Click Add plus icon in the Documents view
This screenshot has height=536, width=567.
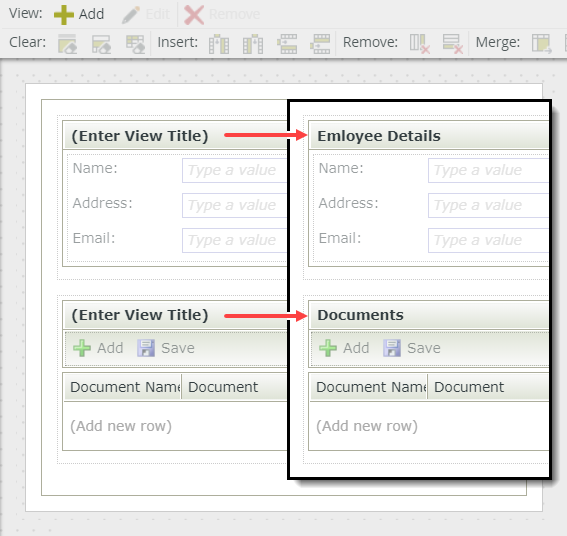(x=328, y=348)
